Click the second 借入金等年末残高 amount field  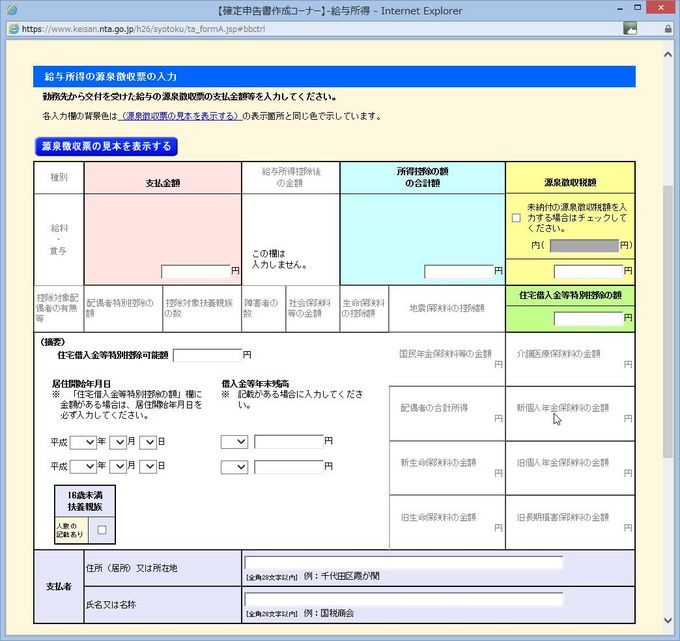tap(289, 467)
